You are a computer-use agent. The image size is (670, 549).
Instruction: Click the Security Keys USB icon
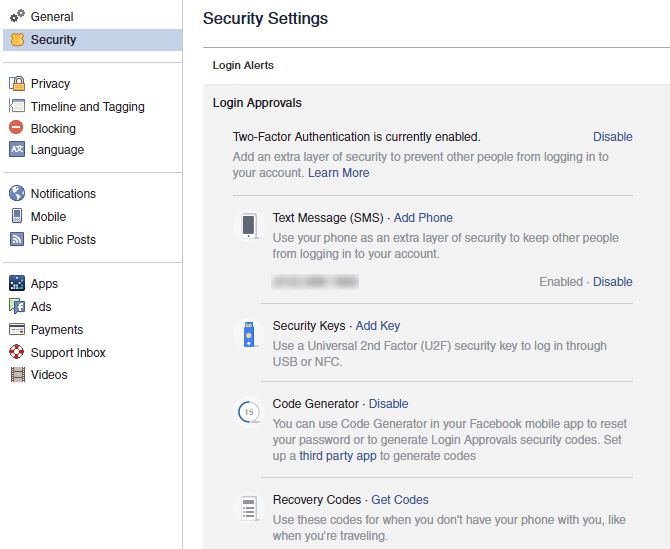(249, 334)
